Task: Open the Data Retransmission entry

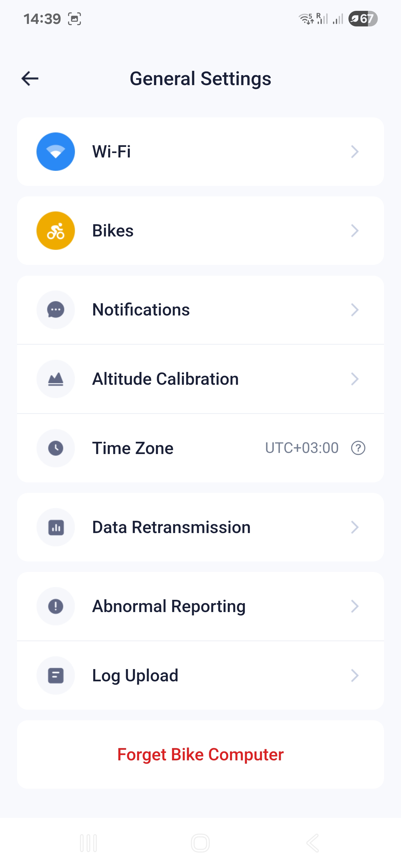Action: pos(171,527)
